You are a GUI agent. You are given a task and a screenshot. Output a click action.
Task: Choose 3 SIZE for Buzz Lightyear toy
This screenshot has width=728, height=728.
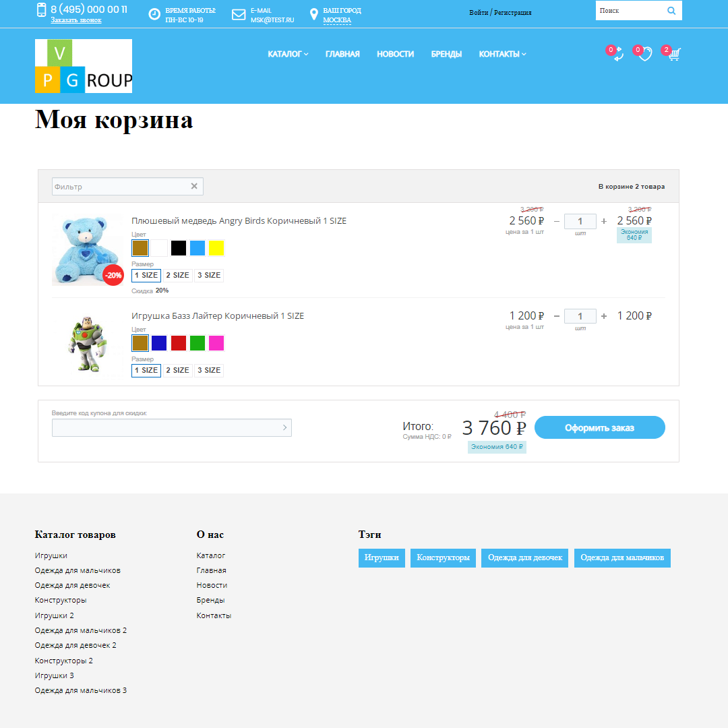pyautogui.click(x=209, y=370)
